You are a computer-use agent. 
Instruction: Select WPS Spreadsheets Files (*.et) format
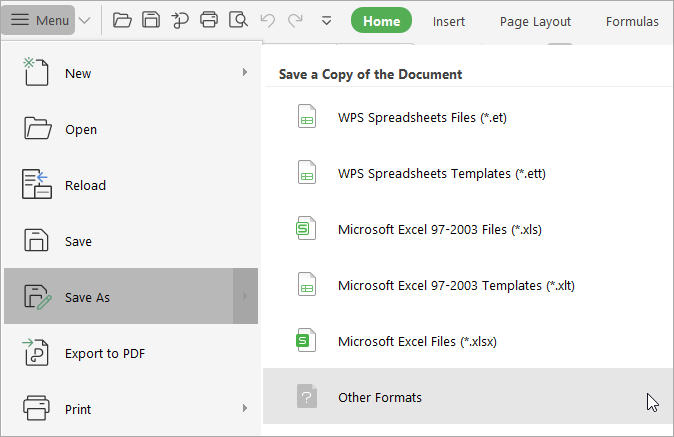click(x=468, y=117)
